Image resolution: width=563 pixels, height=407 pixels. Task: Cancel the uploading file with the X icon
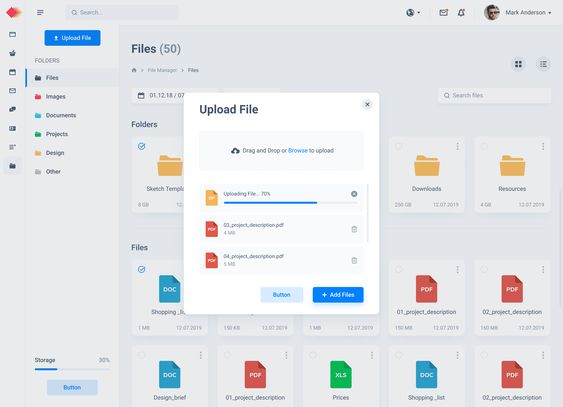(x=354, y=194)
